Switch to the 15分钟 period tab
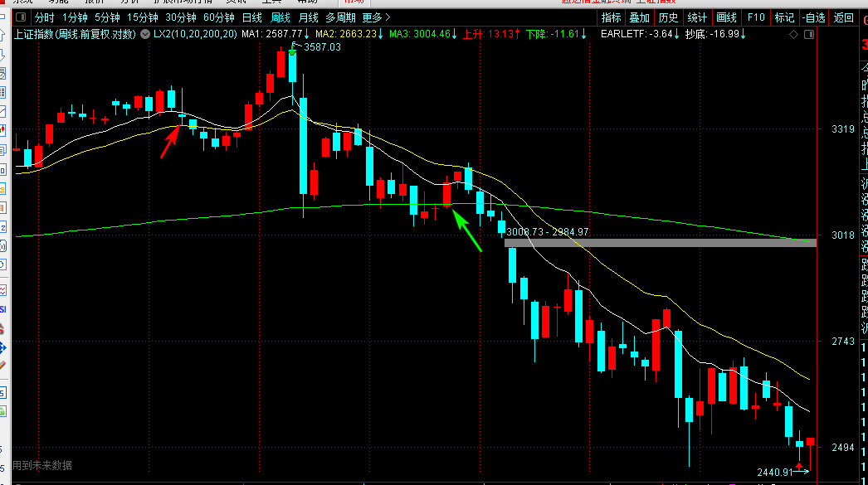Screen dimensions: 868x485 [142, 17]
